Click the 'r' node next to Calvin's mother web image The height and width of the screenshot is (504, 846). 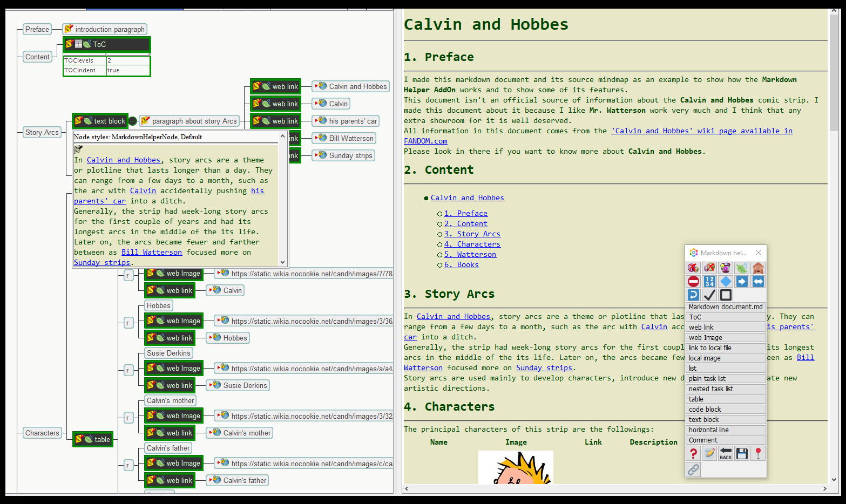[x=128, y=418]
